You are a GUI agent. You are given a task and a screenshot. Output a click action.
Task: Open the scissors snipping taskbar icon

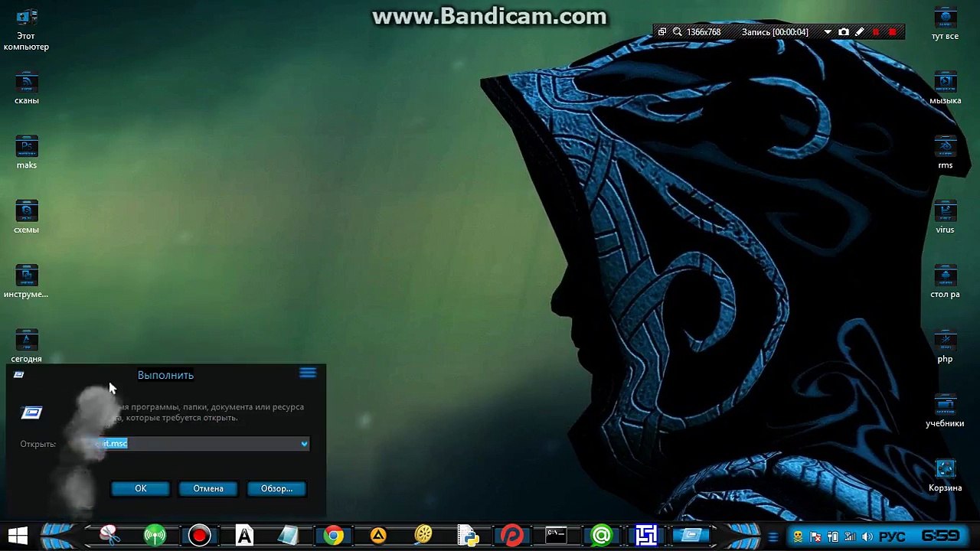[x=109, y=536]
